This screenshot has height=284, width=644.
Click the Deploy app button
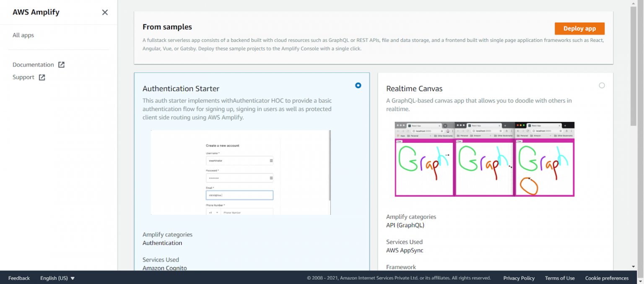click(579, 29)
